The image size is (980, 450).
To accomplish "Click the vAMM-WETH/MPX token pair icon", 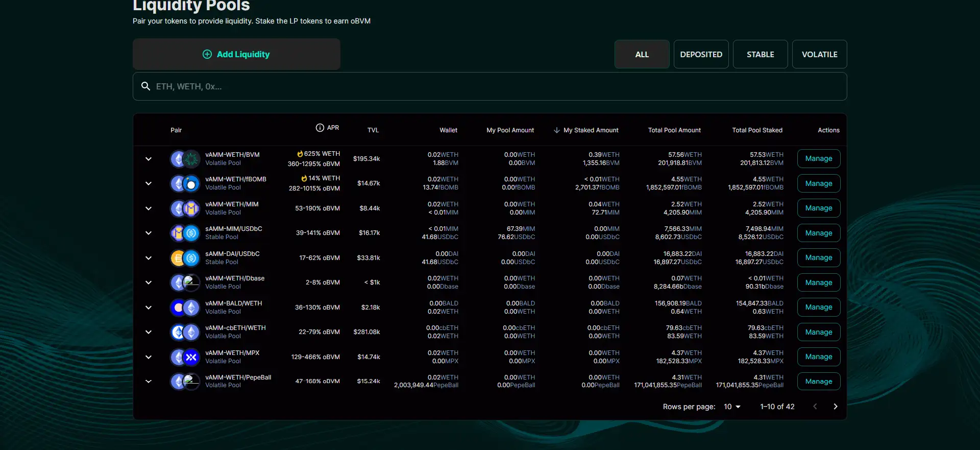I will point(185,357).
